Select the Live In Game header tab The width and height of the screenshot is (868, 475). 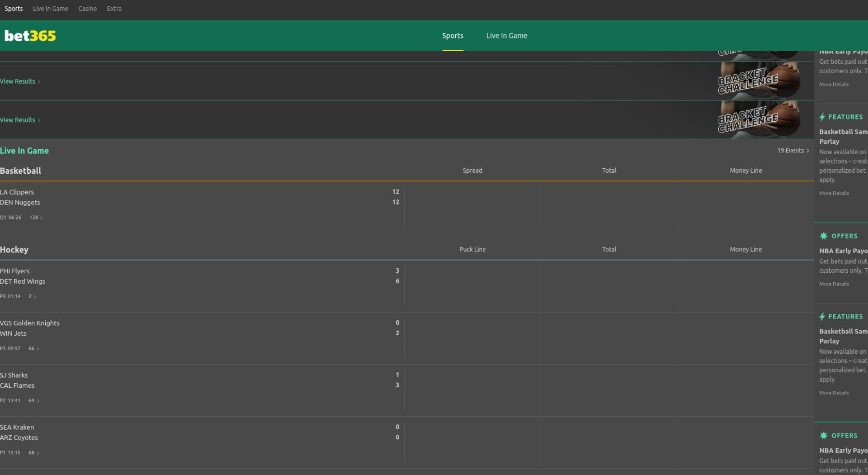[x=506, y=36]
